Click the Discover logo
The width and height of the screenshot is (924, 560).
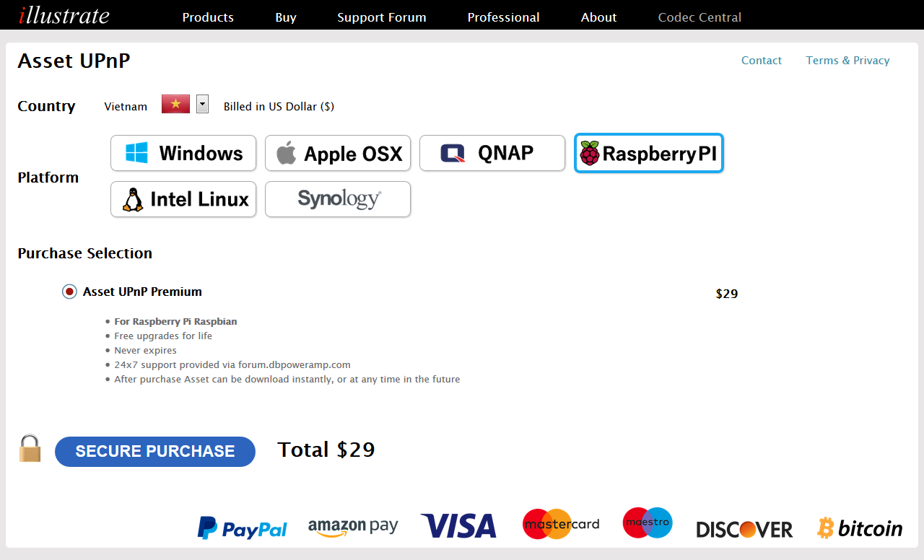[744, 530]
